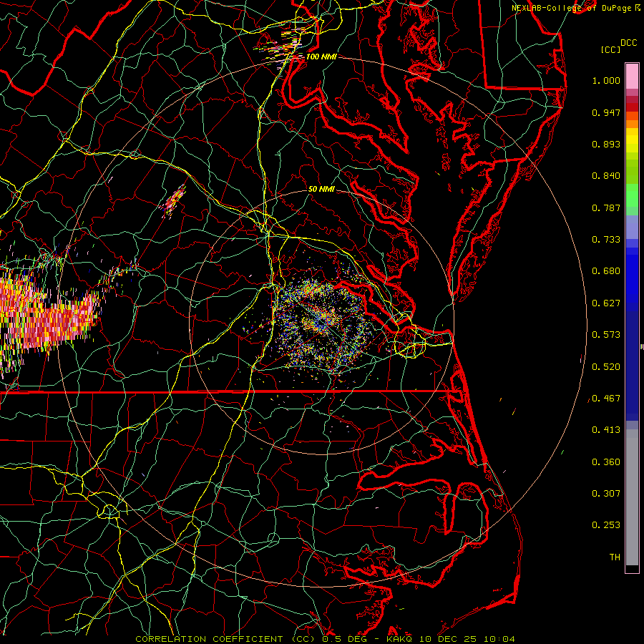The image size is (644, 644).
Task: Click the 0.360 scale value
Action: 606,462
